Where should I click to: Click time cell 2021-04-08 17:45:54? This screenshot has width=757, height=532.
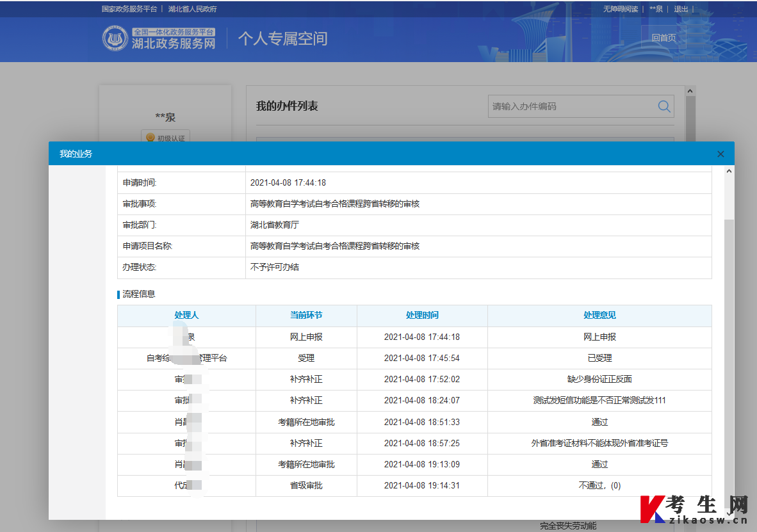[x=422, y=359]
